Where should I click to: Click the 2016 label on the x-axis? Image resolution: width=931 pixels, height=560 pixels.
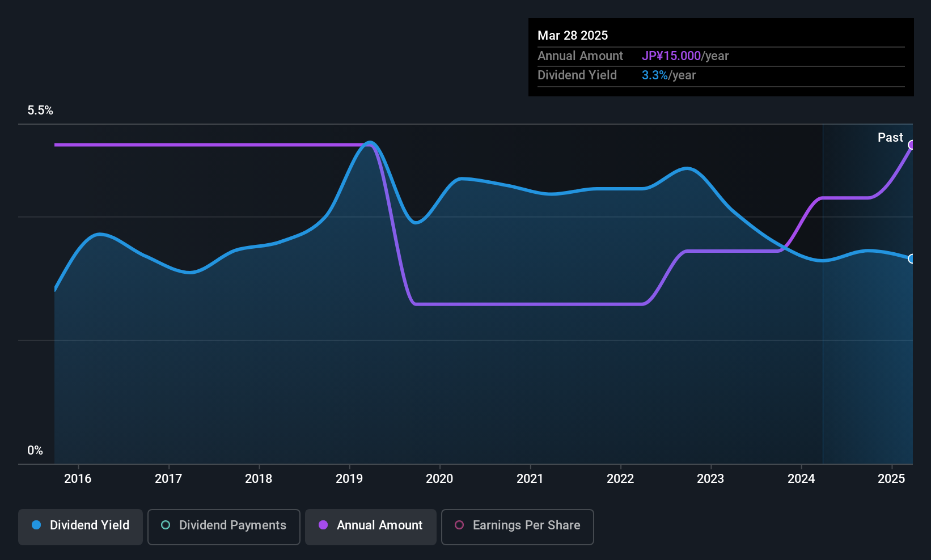click(78, 479)
